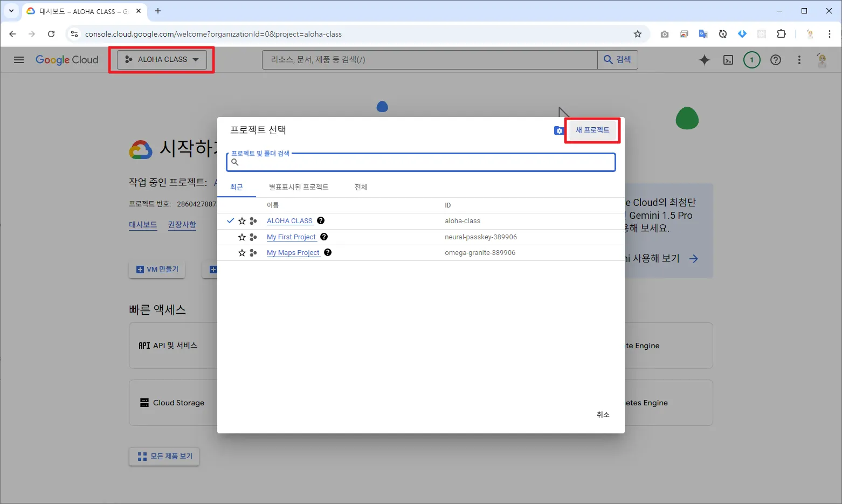
Task: Click the 대시보드 link
Action: click(143, 225)
